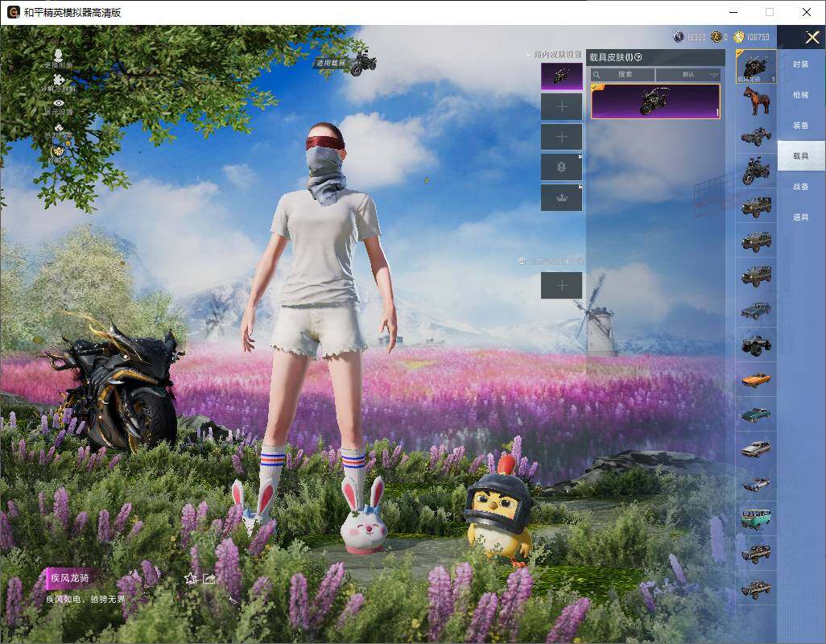Screen dimensions: 826x644
Task: Select the purple motorcycle skin card
Action: click(655, 101)
